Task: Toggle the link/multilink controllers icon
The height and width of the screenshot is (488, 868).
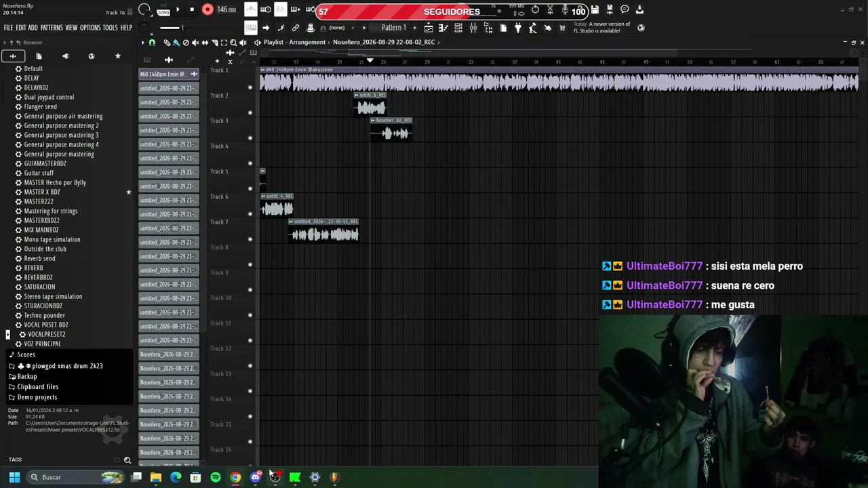Action: pyautogui.click(x=296, y=28)
